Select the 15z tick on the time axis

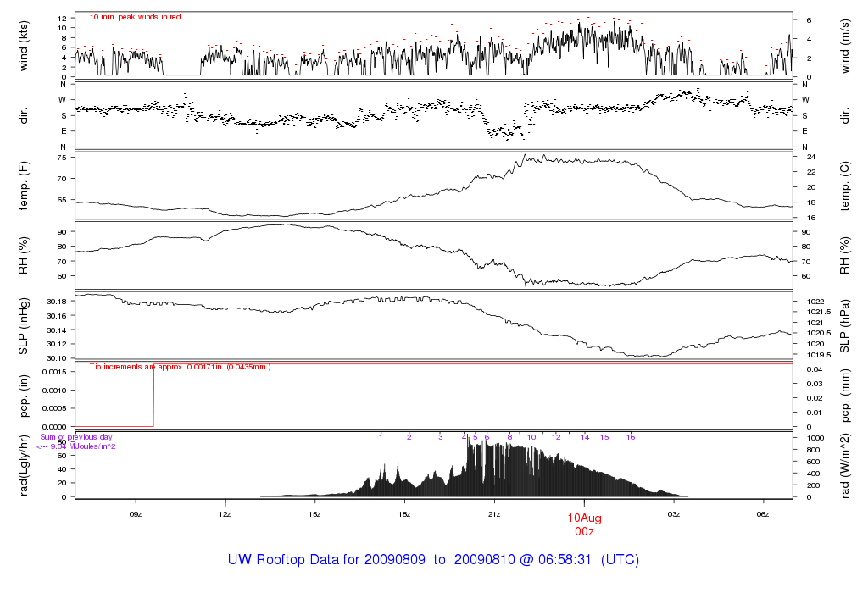tap(314, 514)
